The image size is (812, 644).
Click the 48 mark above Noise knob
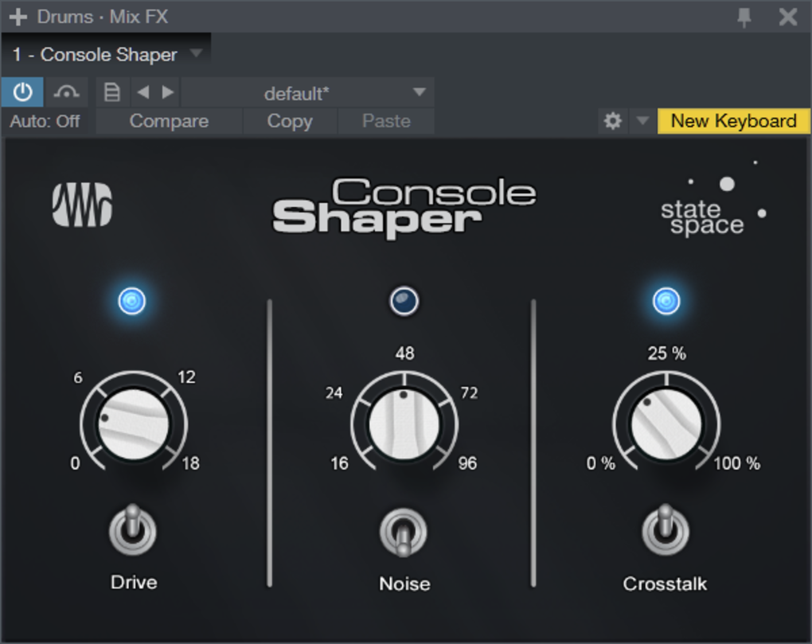[x=404, y=353]
